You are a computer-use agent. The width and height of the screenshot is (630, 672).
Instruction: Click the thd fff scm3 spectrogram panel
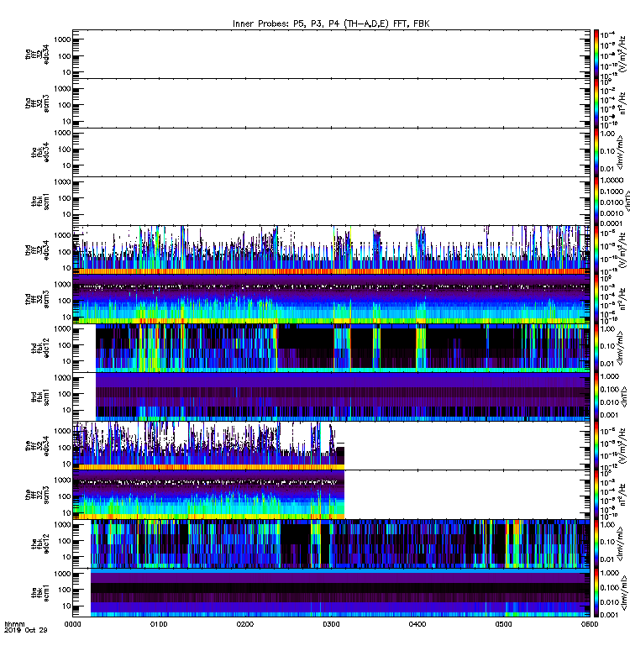tap(331, 299)
